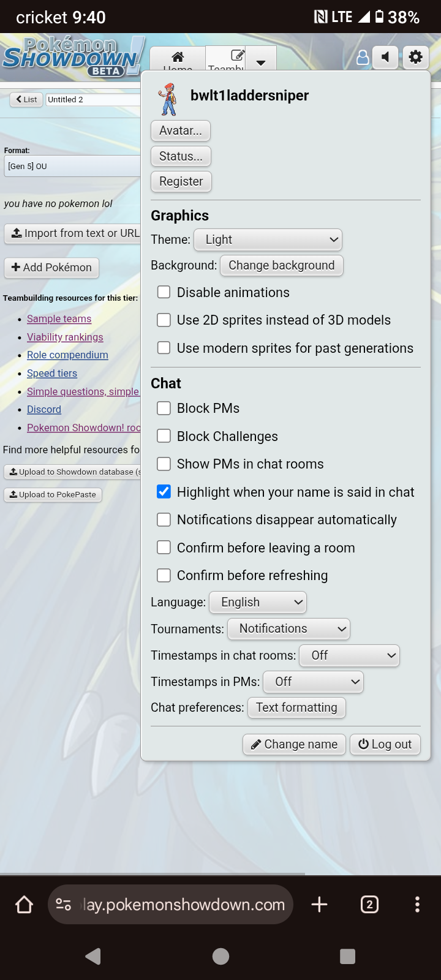
Task: Open the Role compendium link
Action: [67, 355]
